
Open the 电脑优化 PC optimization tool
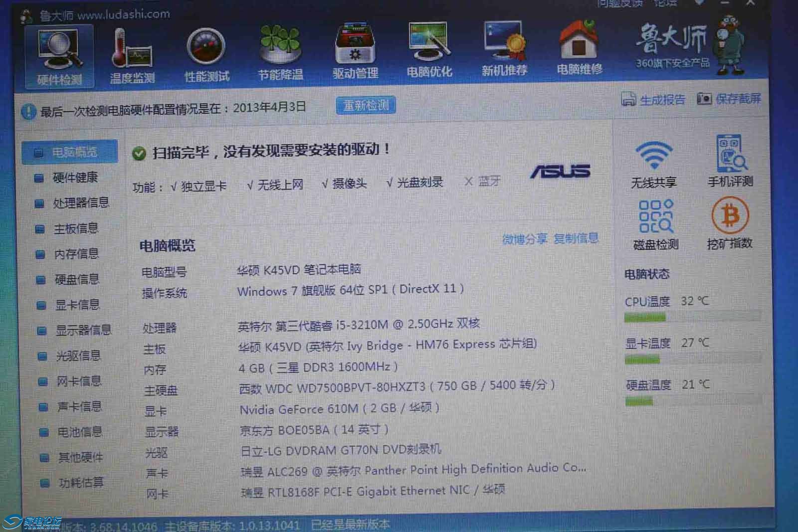[x=429, y=50]
